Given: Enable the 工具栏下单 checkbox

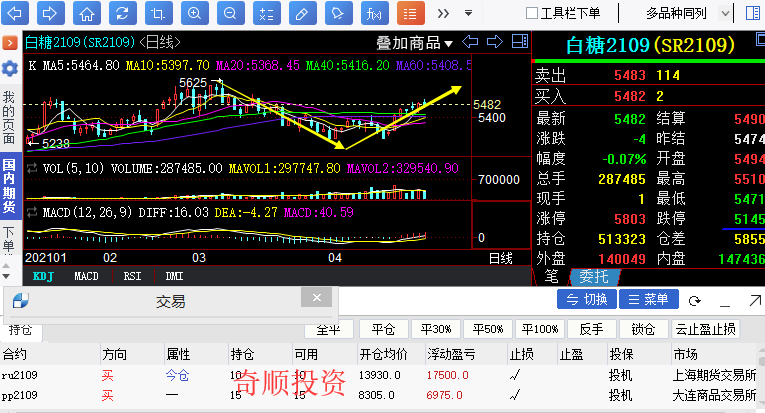Looking at the screenshot, I should 531,13.
